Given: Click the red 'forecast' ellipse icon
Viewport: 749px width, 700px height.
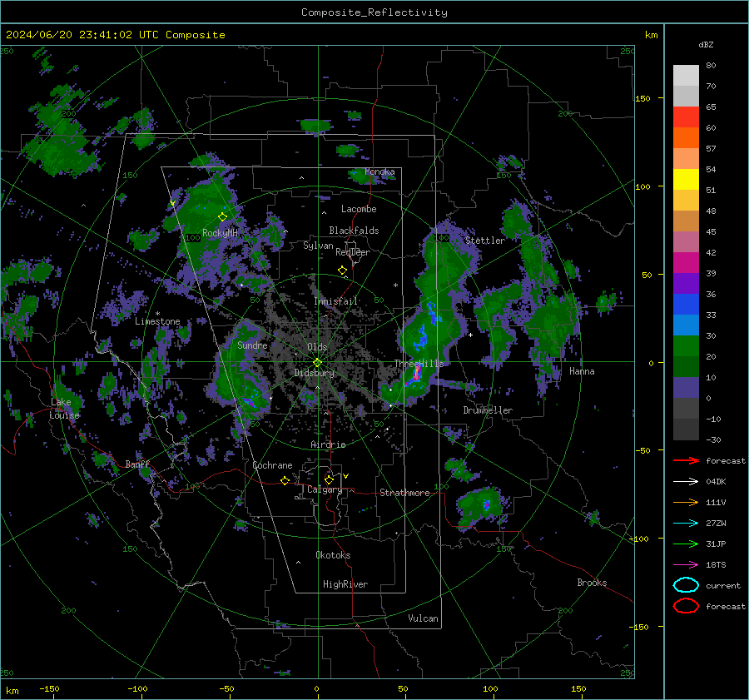Looking at the screenshot, I should coord(686,606).
